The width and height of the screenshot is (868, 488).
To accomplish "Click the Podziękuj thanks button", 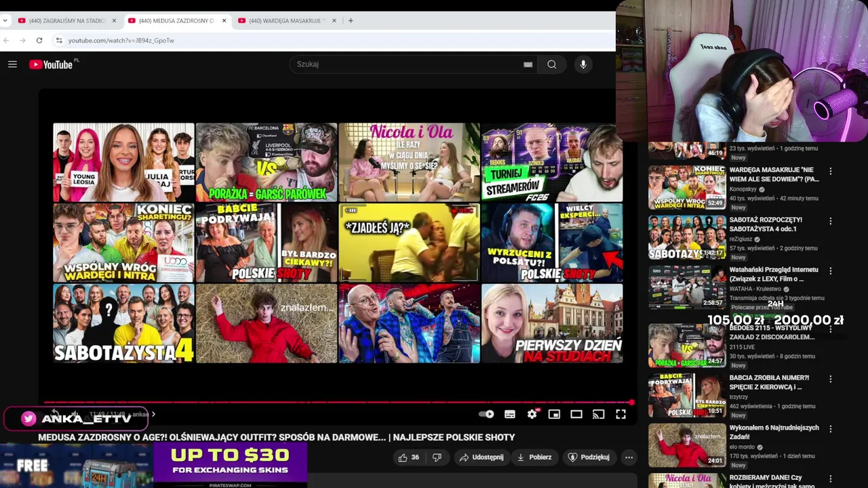I will click(588, 457).
